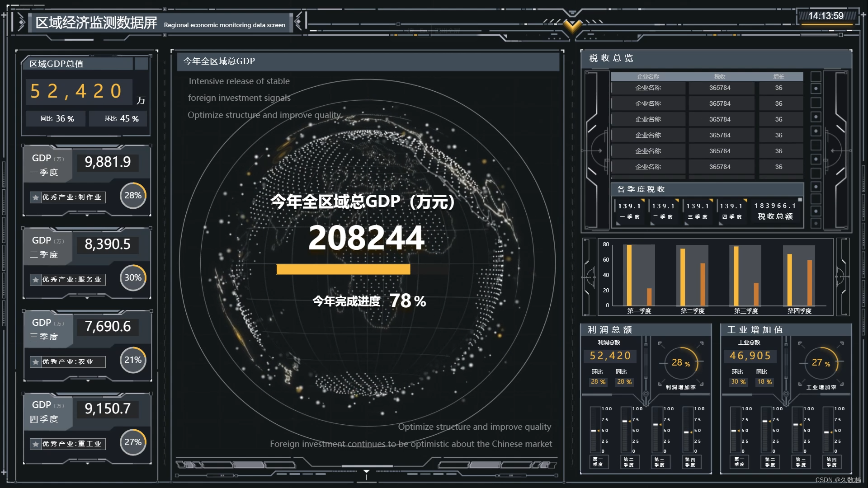
Task: Click the 7,690.6 GDP value
Action: 108,326
